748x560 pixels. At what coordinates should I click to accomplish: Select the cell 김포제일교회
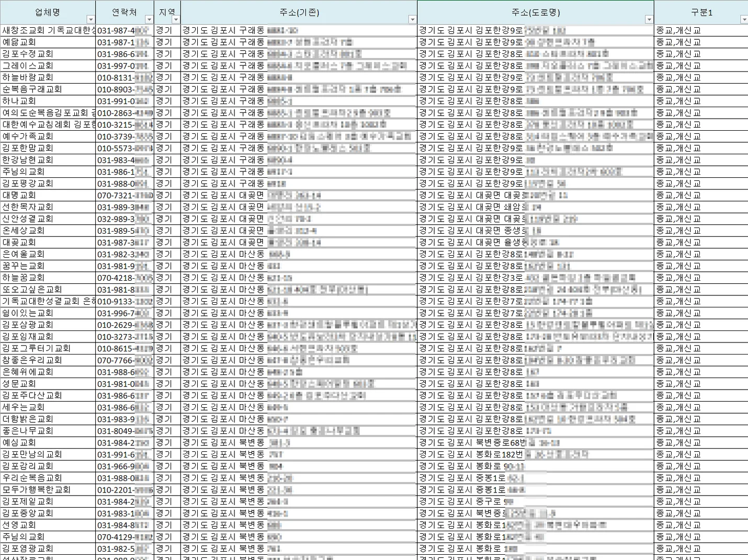point(48,501)
